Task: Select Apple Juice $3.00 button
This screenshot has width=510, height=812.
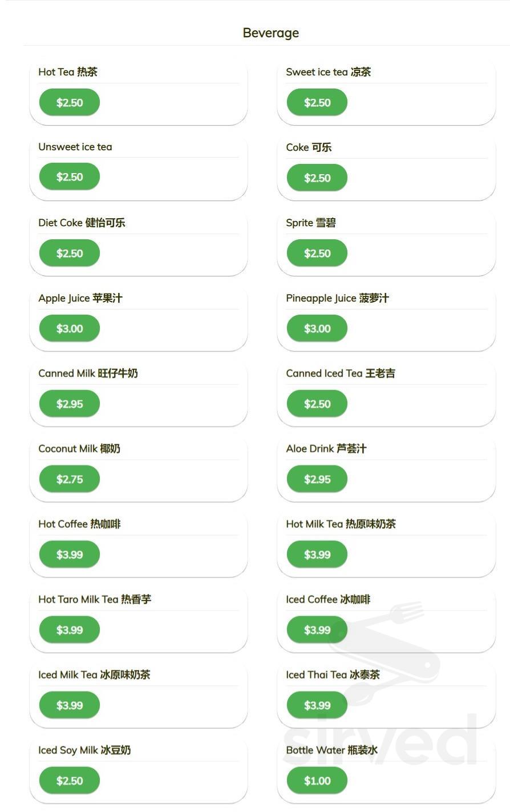Action: [x=70, y=329]
